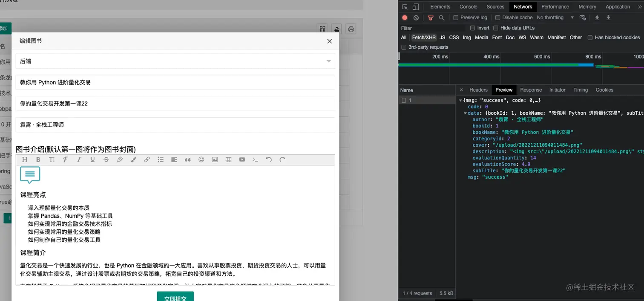
Task: Toggle underline formatting in editor
Action: [92, 159]
